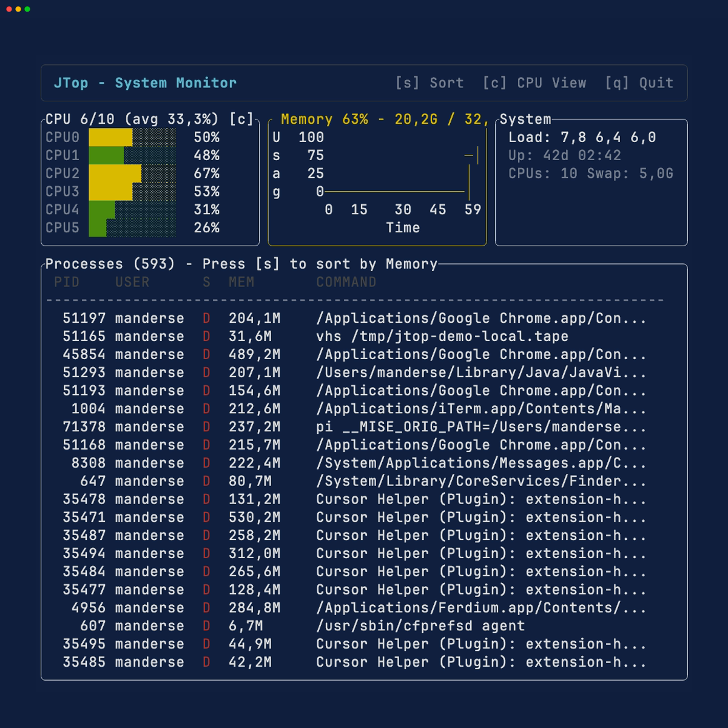
Task: Select Cursor Helper row with PID 35477
Action: (355, 590)
